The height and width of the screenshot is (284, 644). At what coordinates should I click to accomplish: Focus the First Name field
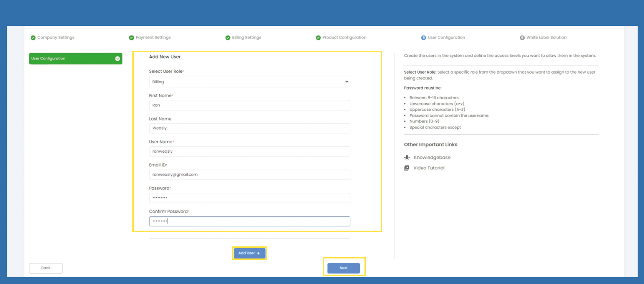click(x=249, y=105)
